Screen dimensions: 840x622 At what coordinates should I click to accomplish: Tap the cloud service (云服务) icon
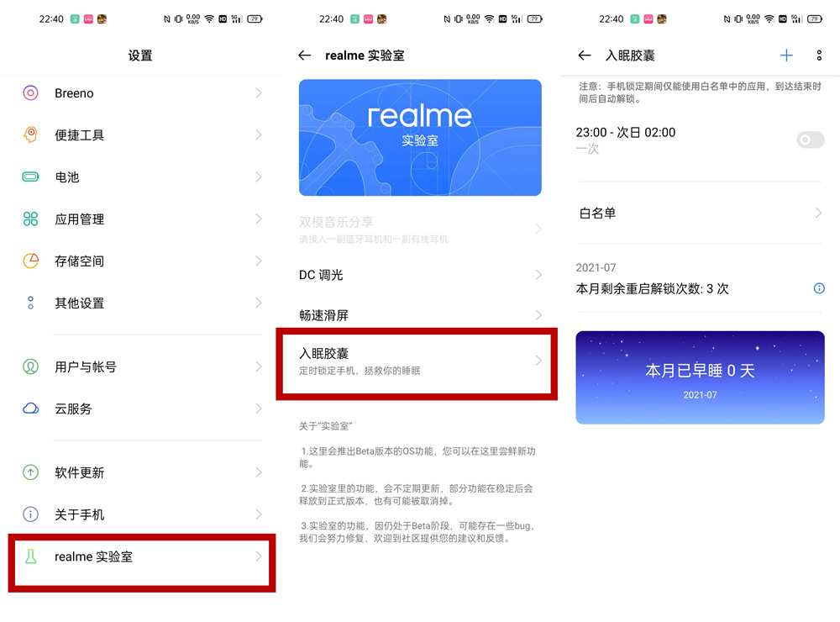31,409
